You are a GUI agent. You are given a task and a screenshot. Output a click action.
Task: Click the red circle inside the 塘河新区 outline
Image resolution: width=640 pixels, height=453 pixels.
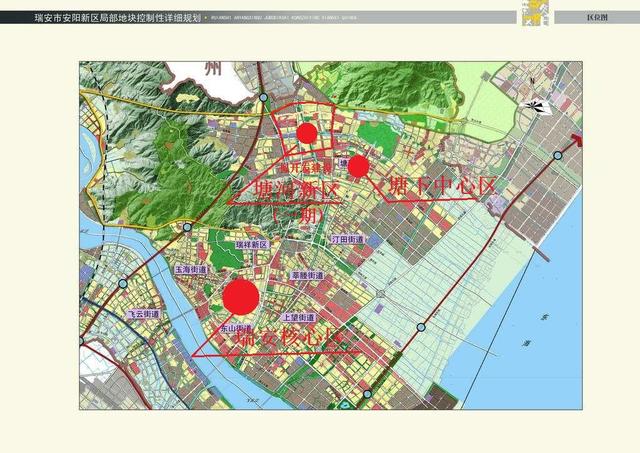[x=307, y=133]
